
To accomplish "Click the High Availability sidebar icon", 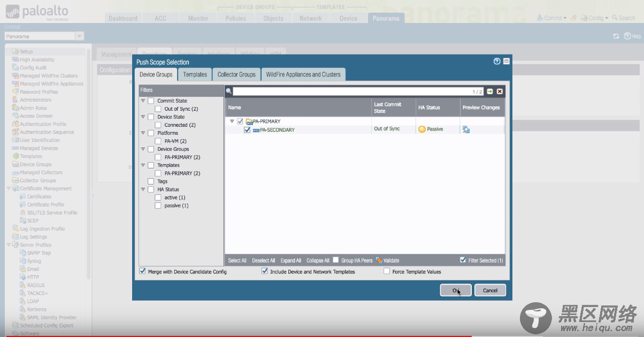I will tap(16, 60).
